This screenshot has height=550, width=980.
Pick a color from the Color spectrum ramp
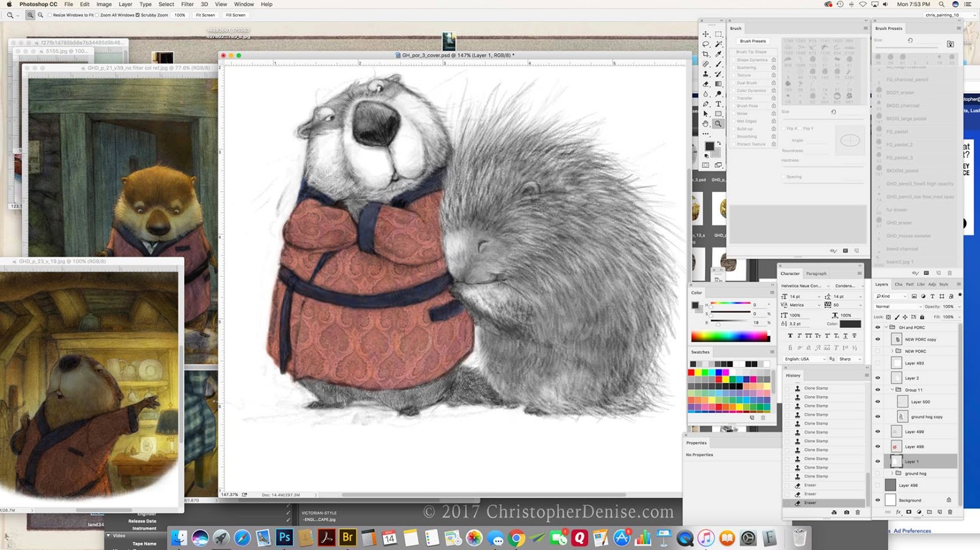click(x=730, y=336)
